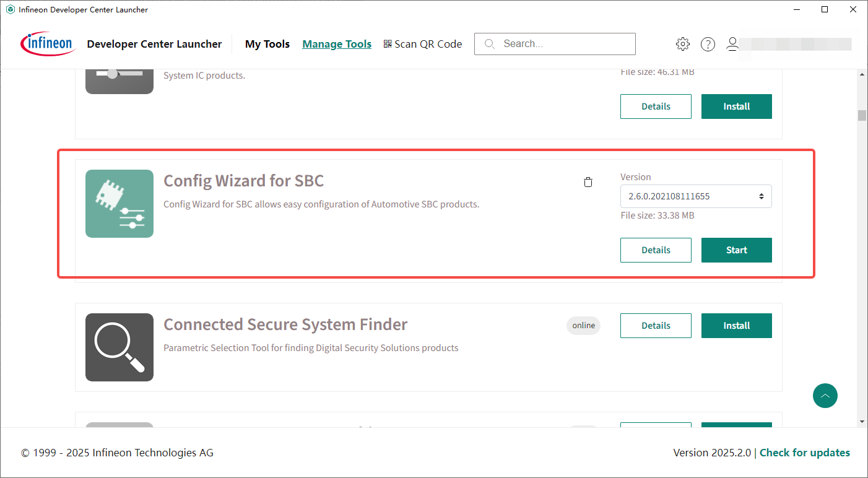Click the magnifier icon in search box
Image resolution: width=868 pixels, height=478 pixels.
pos(490,44)
